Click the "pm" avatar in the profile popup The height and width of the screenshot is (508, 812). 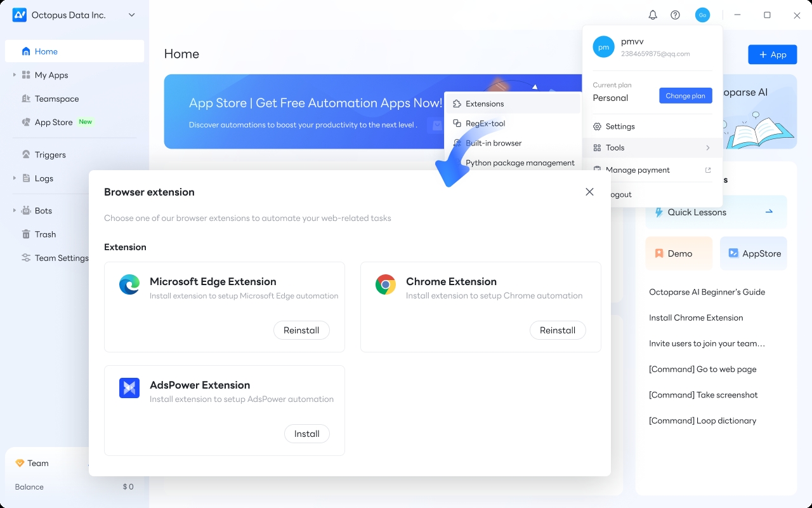[x=603, y=47]
